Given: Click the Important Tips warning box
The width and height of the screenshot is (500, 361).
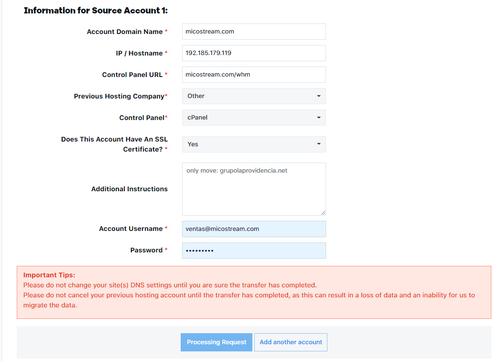Looking at the screenshot, I should click(254, 292).
